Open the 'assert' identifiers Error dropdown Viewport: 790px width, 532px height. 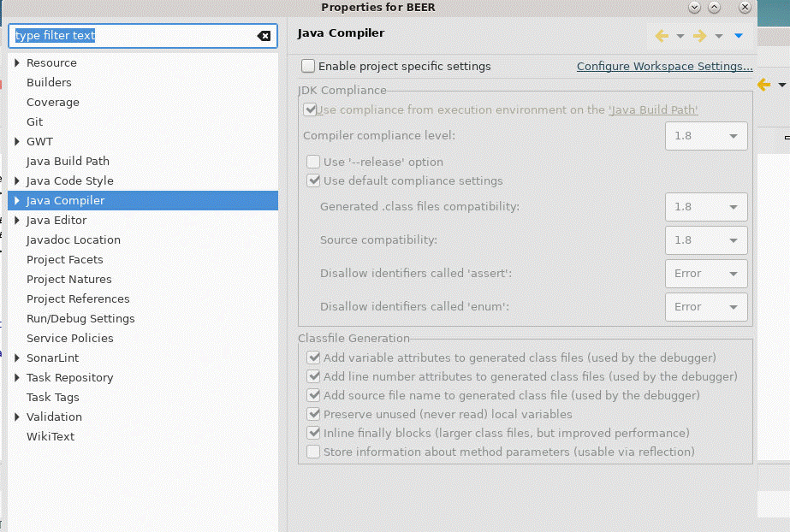[x=705, y=274]
